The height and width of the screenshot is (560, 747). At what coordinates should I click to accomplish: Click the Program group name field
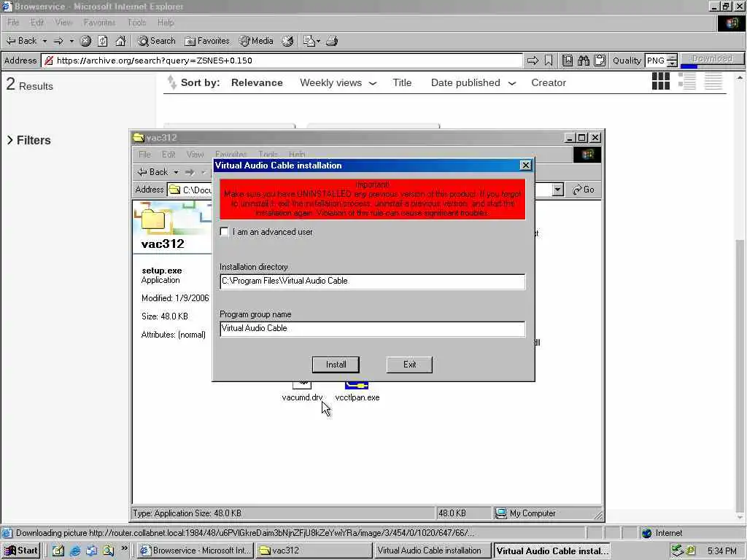pyautogui.click(x=373, y=329)
